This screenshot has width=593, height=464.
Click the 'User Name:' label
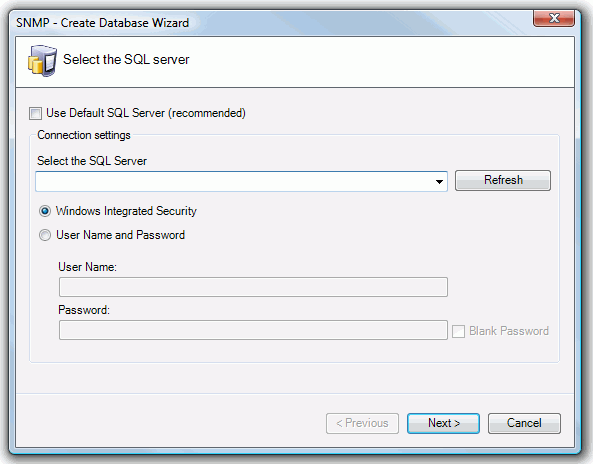click(87, 267)
